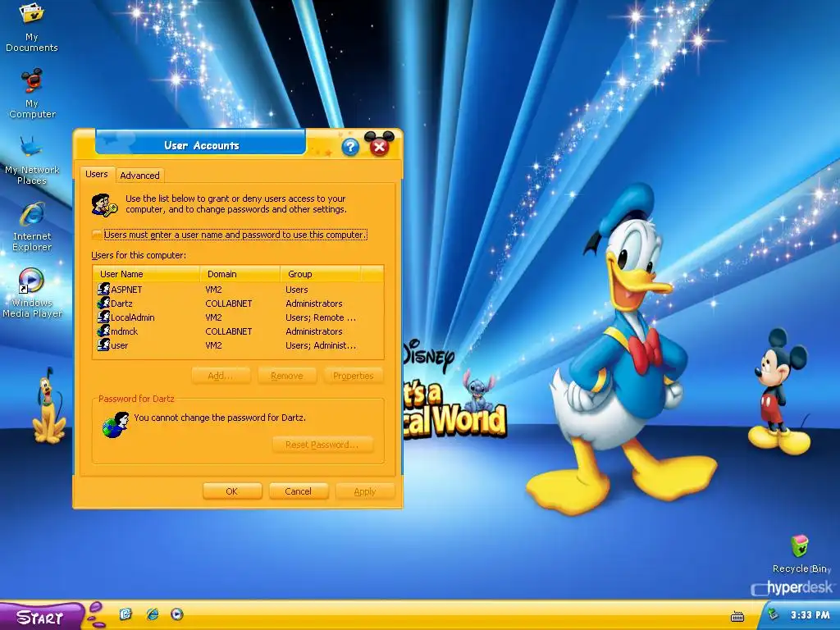The width and height of the screenshot is (840, 630).
Task: Click the Add... button
Action: point(221,376)
